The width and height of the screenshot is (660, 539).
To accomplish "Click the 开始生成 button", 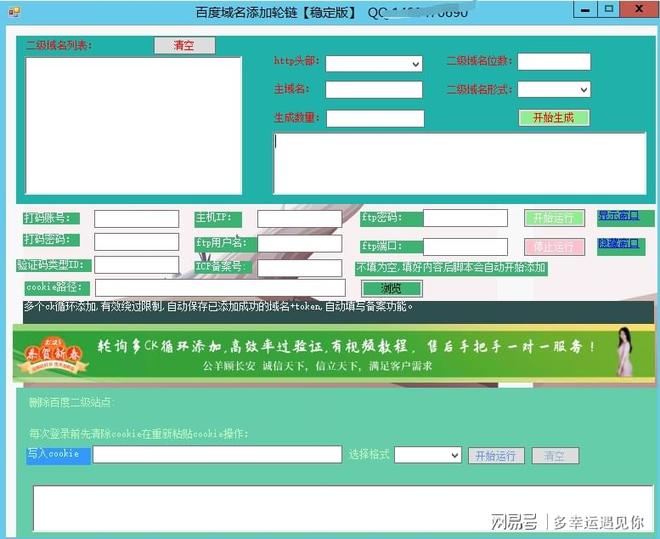I will click(x=554, y=118).
